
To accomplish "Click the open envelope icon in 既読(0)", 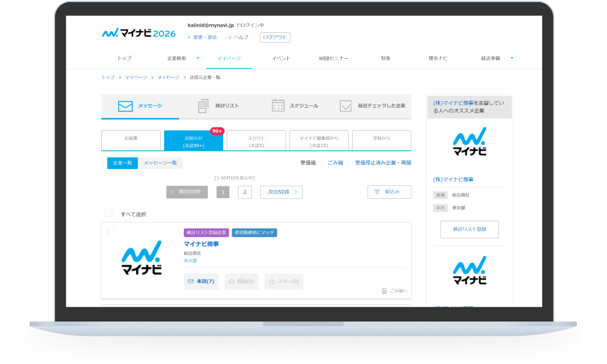I will point(231,282).
